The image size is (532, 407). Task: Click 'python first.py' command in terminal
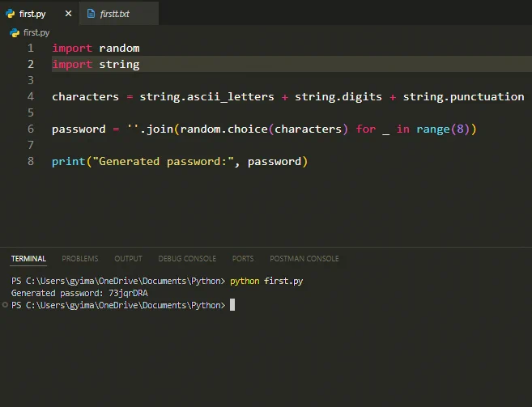click(x=266, y=281)
